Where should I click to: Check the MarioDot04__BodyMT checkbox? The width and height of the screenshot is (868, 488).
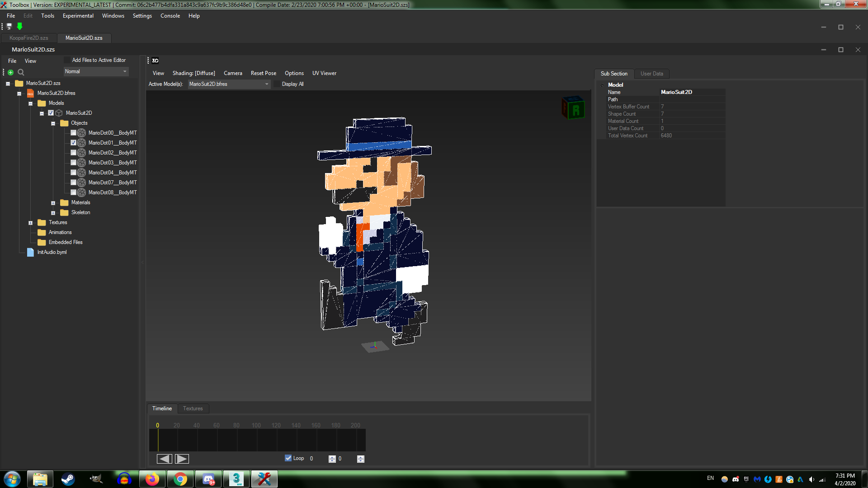[73, 173]
